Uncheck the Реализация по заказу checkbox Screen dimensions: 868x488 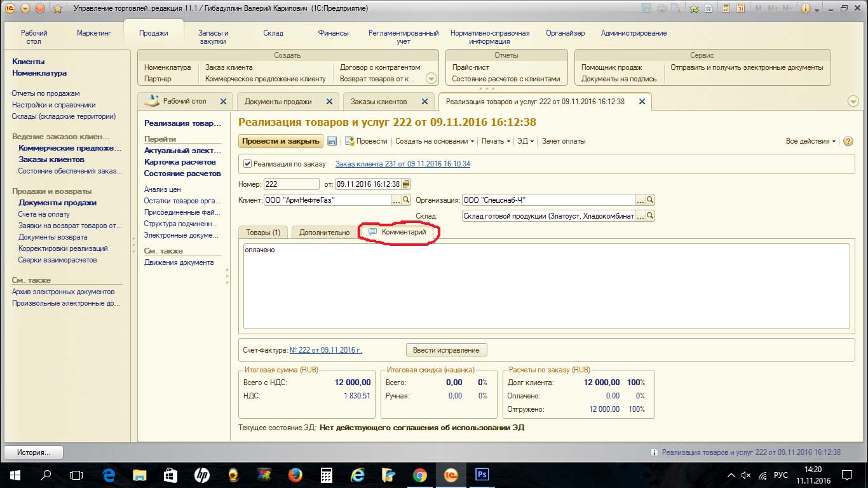coord(248,164)
